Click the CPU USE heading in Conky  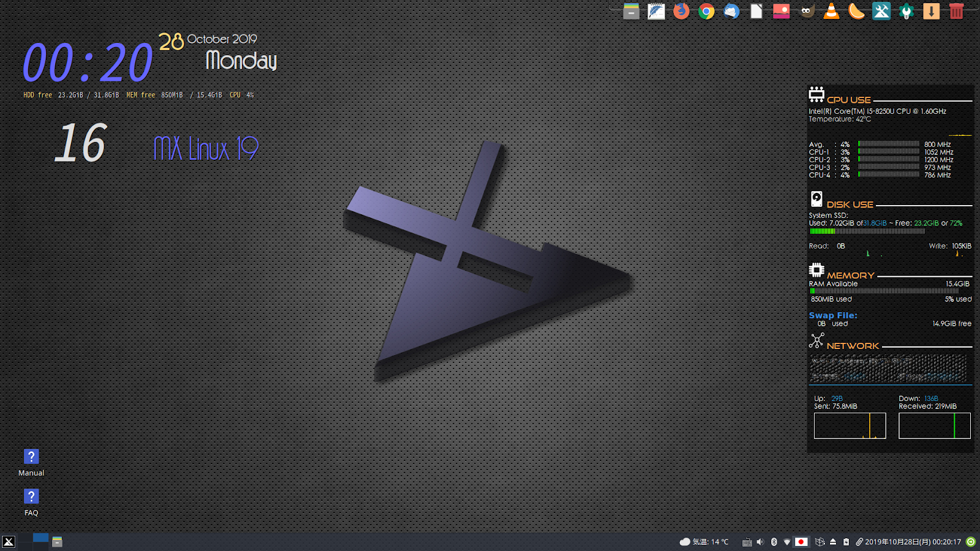[x=849, y=100]
